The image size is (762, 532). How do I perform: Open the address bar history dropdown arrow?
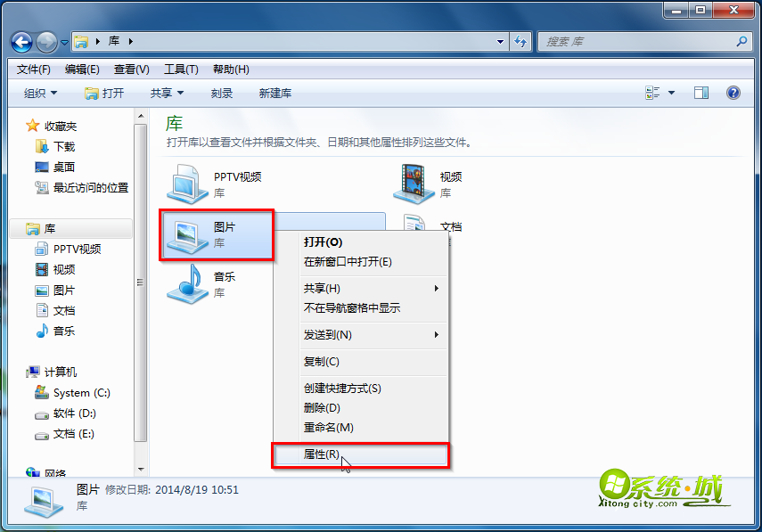[x=500, y=42]
